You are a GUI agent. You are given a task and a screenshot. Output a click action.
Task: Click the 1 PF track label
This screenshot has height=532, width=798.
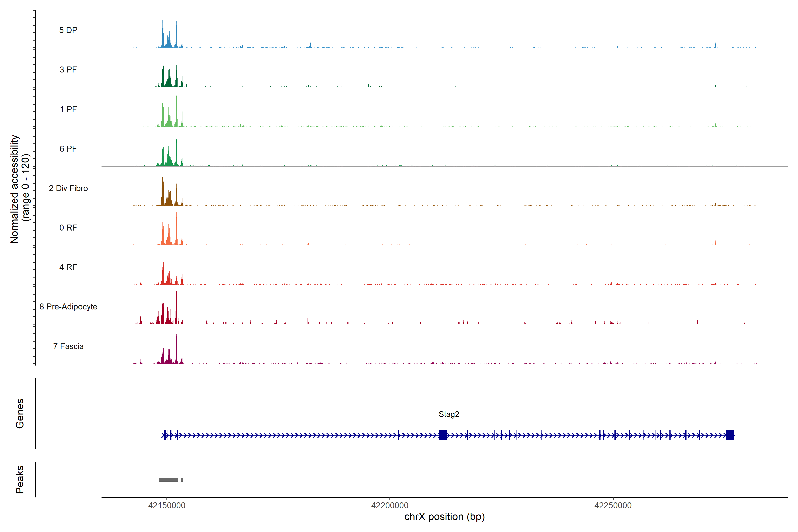[x=68, y=109]
